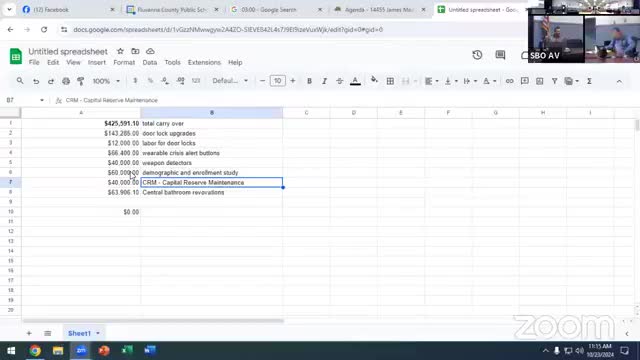Open the Format menu

tap(124, 62)
